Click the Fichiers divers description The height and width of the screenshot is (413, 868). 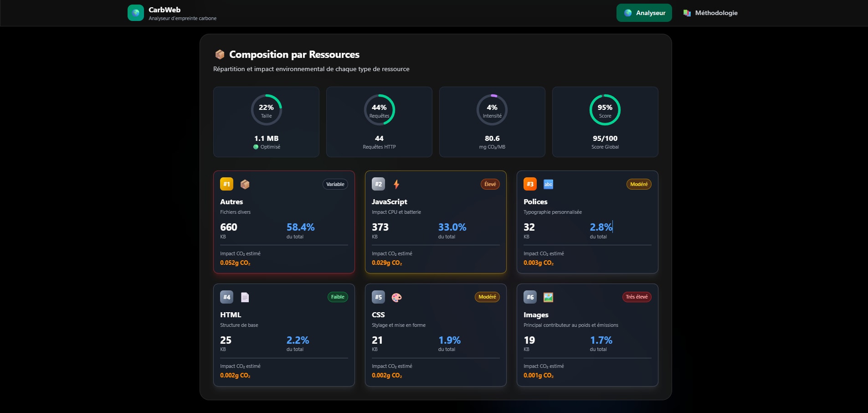click(236, 212)
